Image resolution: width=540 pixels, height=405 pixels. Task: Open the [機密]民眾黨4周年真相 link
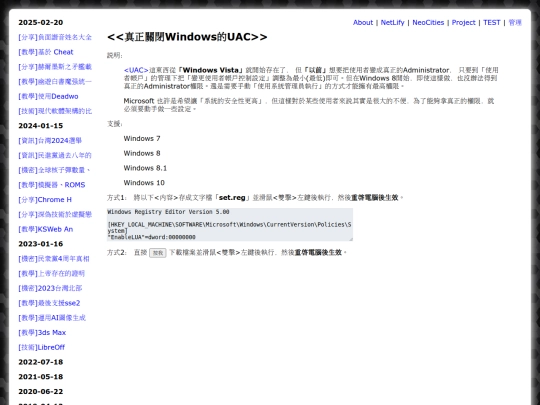coord(54,259)
